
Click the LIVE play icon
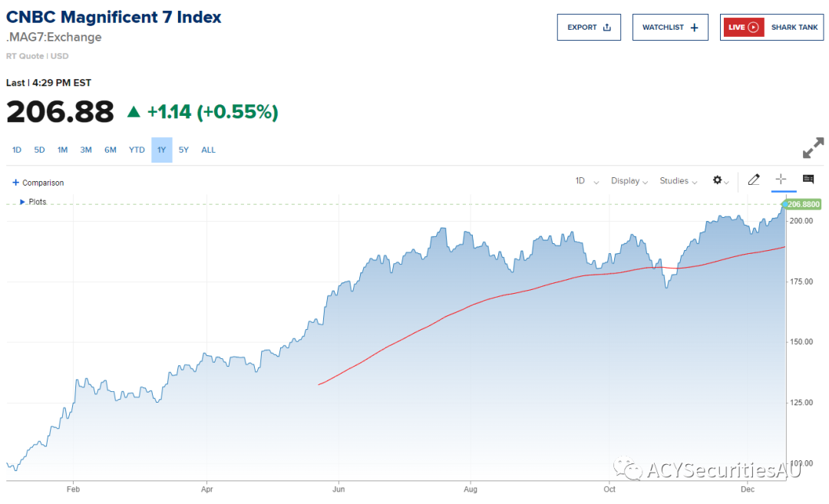tap(754, 28)
